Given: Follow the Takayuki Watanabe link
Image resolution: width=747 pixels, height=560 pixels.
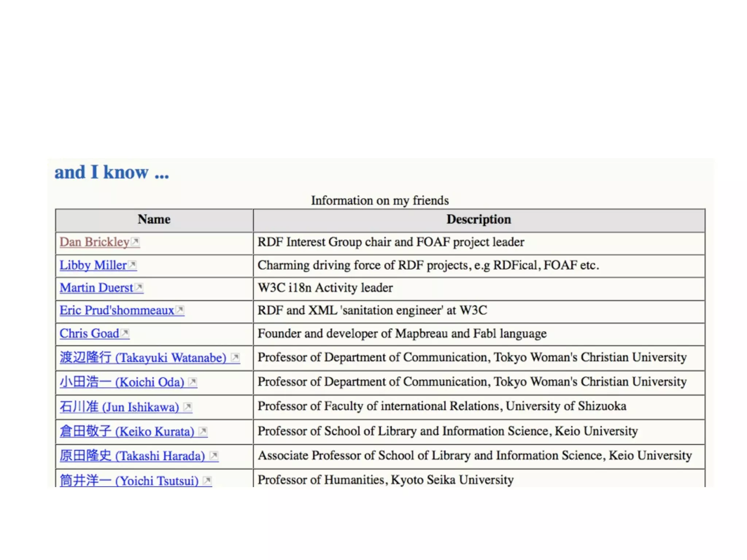Looking at the screenshot, I should click(x=143, y=358).
